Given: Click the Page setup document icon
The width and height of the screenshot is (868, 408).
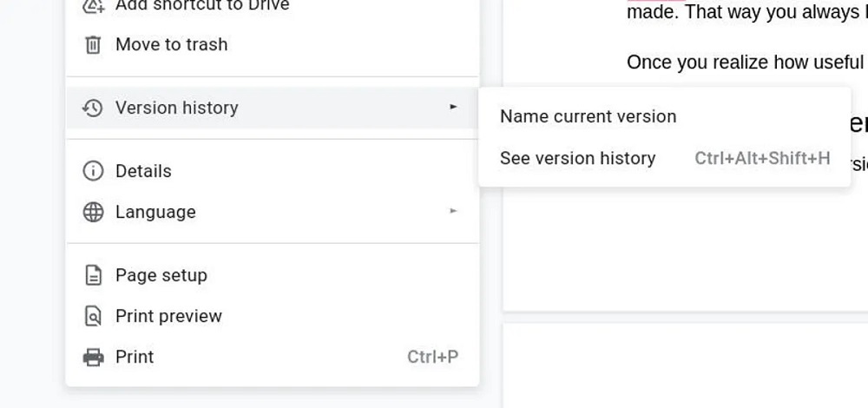Looking at the screenshot, I should (93, 275).
